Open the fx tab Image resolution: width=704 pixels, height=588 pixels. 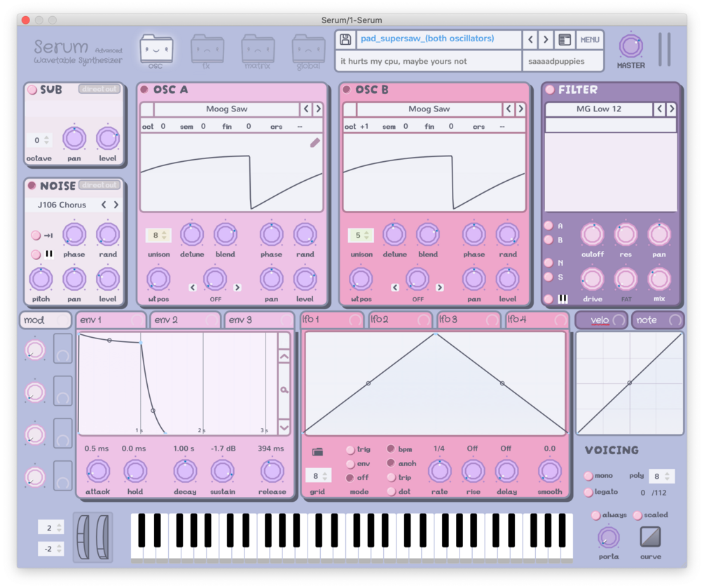pyautogui.click(x=207, y=52)
